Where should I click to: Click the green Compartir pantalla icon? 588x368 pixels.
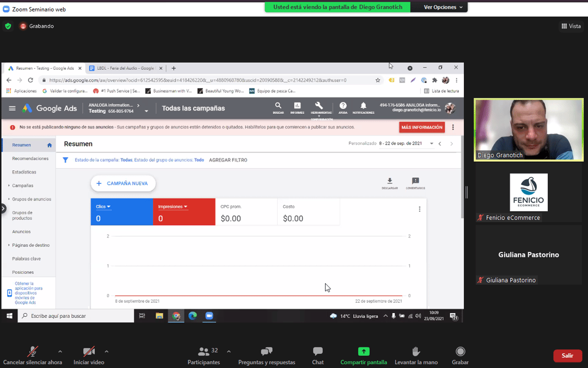tap(364, 352)
